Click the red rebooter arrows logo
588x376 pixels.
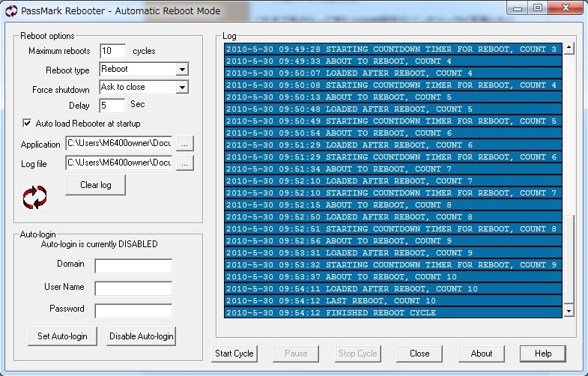[35, 197]
